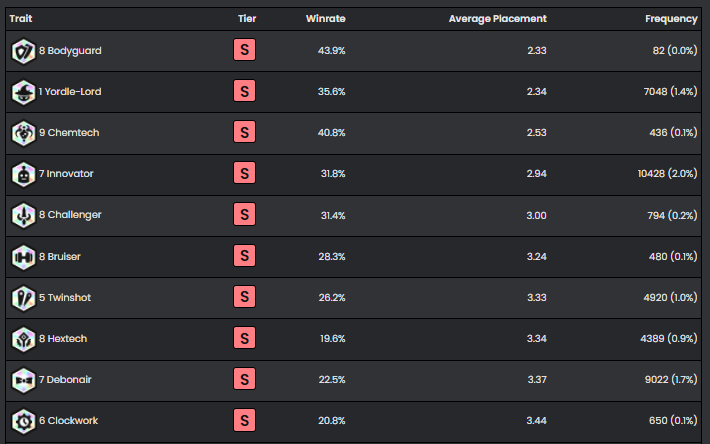Click the S tier badge for Clockwork

coord(243,421)
